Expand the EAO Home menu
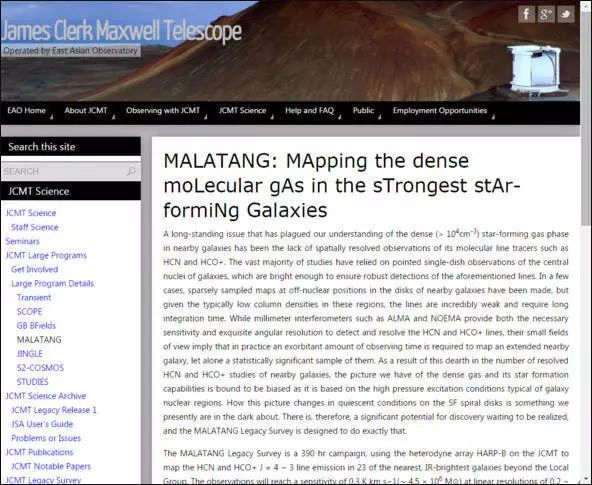The width and height of the screenshot is (592, 485). (26, 111)
